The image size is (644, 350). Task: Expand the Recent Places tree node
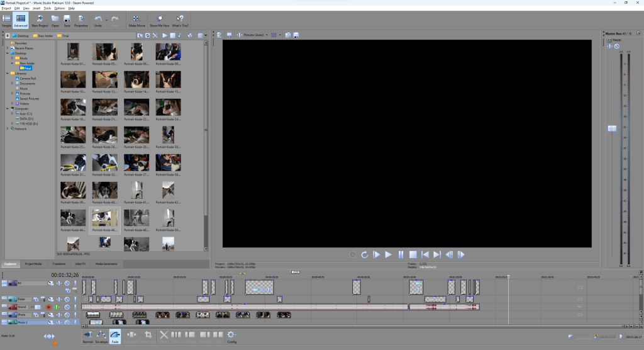[x=8, y=48]
